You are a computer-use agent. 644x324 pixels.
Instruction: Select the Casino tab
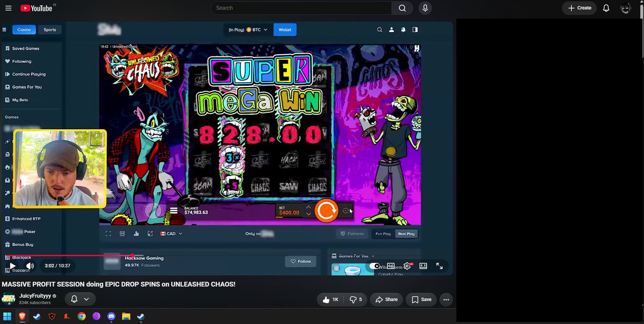point(24,30)
